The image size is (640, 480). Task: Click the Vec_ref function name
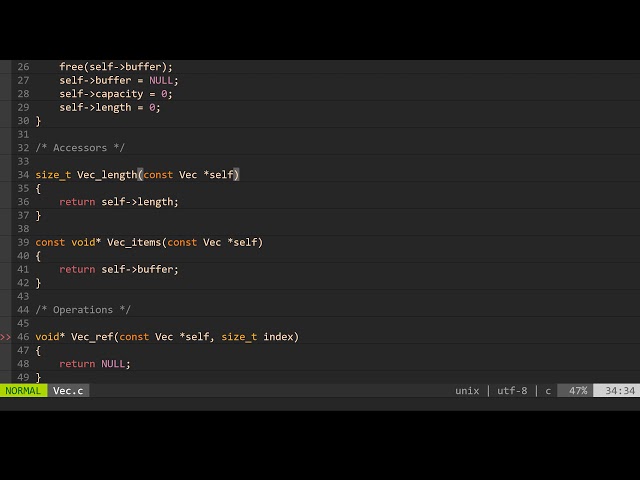click(92, 337)
